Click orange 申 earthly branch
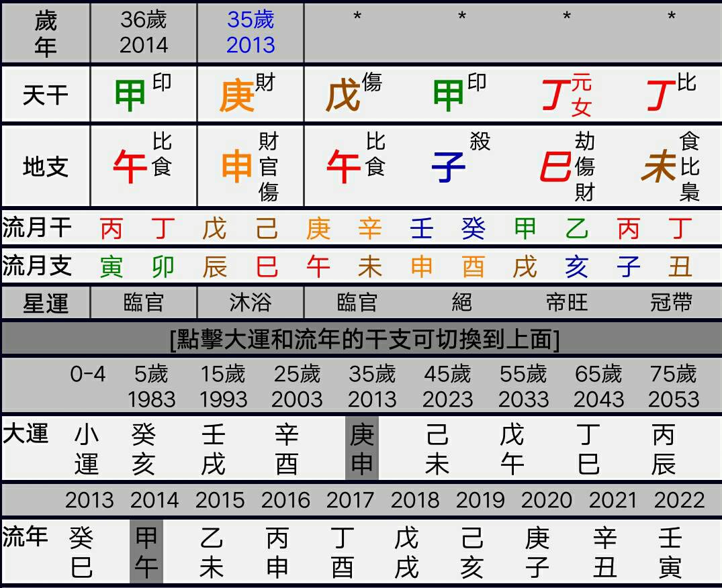 (236, 166)
